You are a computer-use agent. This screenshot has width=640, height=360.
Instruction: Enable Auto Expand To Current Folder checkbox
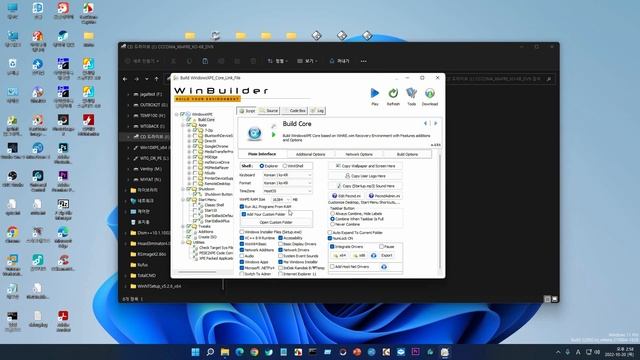point(330,233)
